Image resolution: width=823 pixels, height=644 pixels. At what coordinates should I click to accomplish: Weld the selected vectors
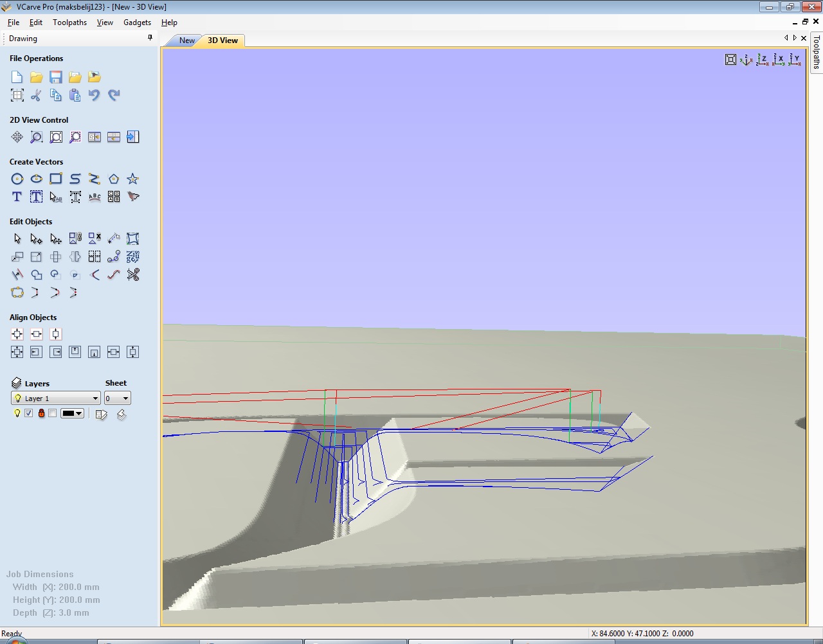coord(37,274)
